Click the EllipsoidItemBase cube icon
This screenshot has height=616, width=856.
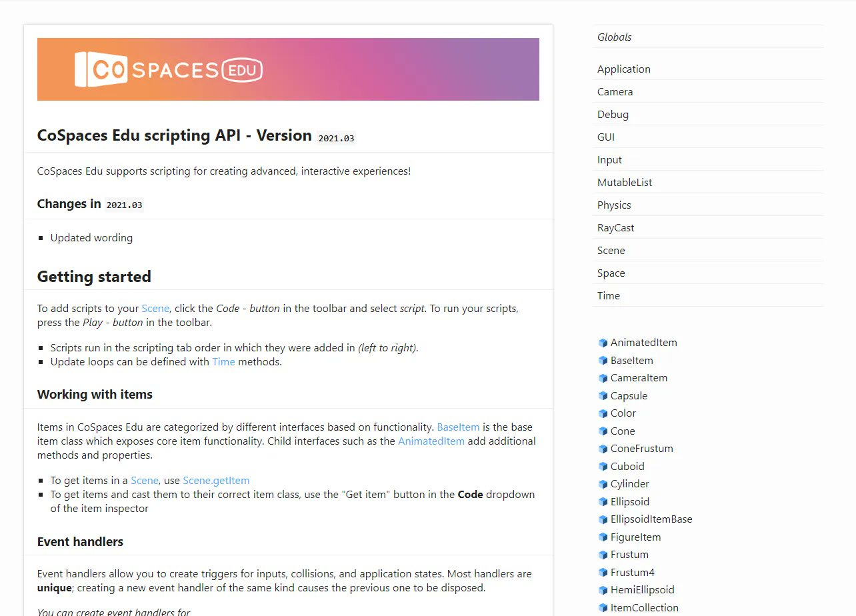(x=603, y=519)
